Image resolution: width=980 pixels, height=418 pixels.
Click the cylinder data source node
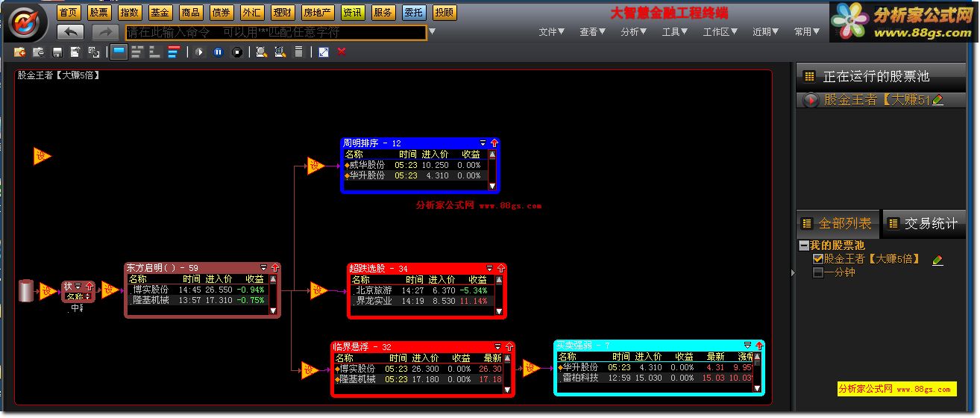(27, 291)
